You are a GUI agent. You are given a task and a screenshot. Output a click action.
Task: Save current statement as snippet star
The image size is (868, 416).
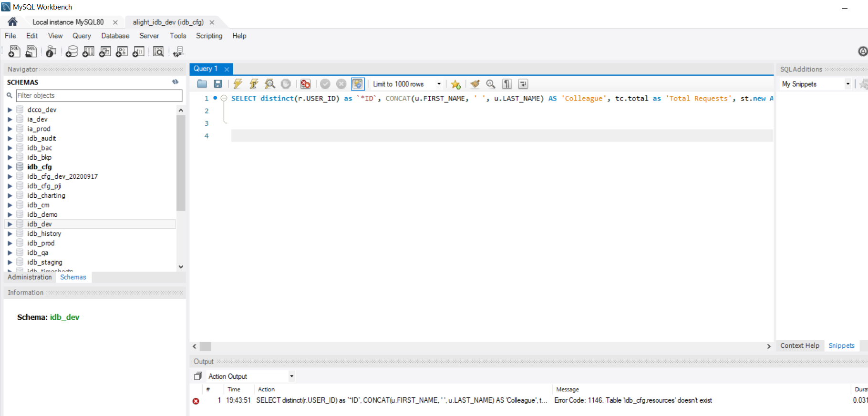pyautogui.click(x=456, y=84)
